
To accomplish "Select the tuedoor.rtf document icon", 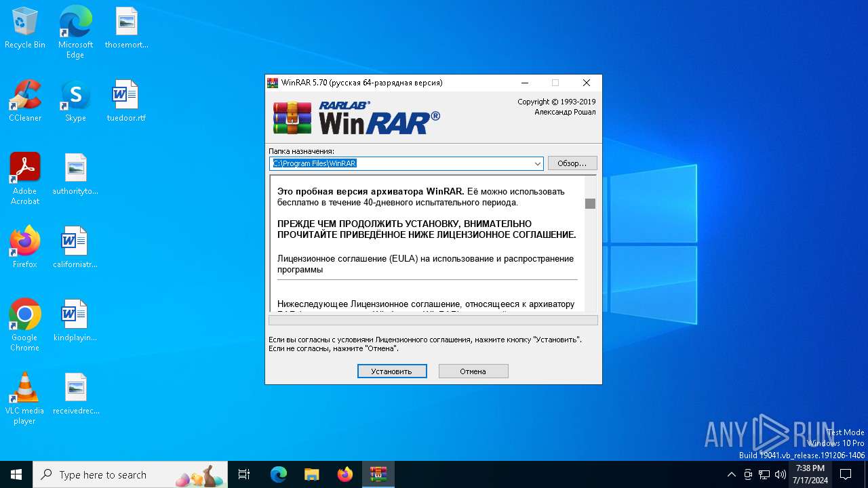I will (126, 102).
